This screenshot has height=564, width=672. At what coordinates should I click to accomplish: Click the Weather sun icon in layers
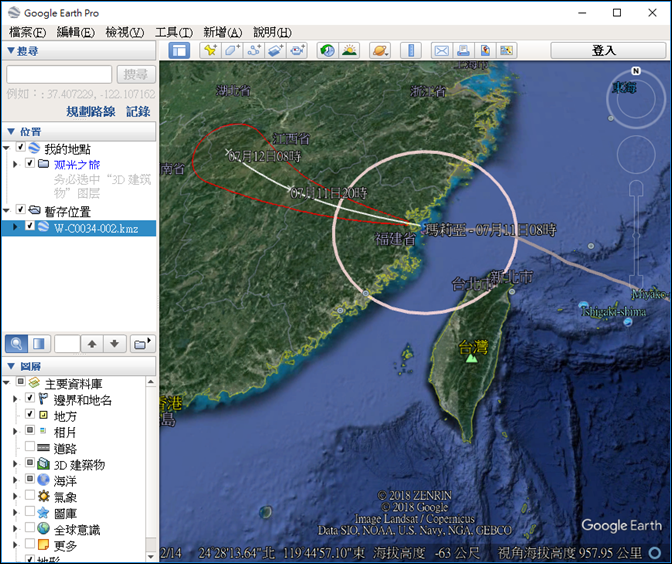point(43,496)
